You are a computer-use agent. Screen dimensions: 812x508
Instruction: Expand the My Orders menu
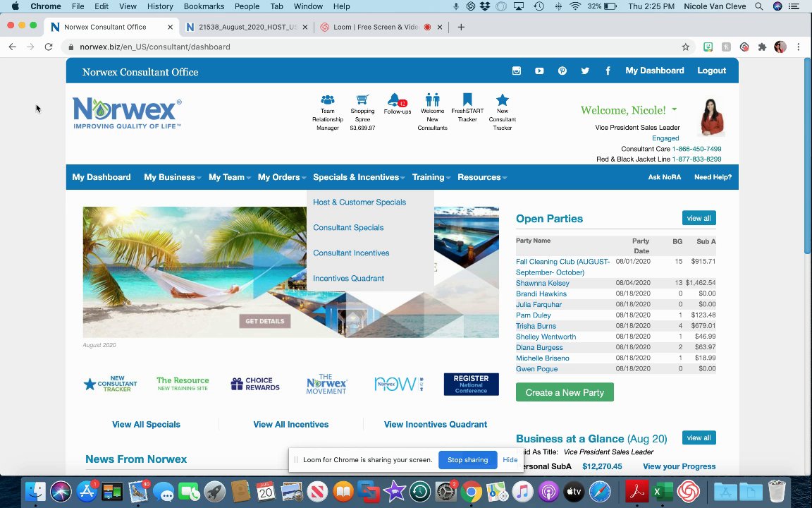282,177
